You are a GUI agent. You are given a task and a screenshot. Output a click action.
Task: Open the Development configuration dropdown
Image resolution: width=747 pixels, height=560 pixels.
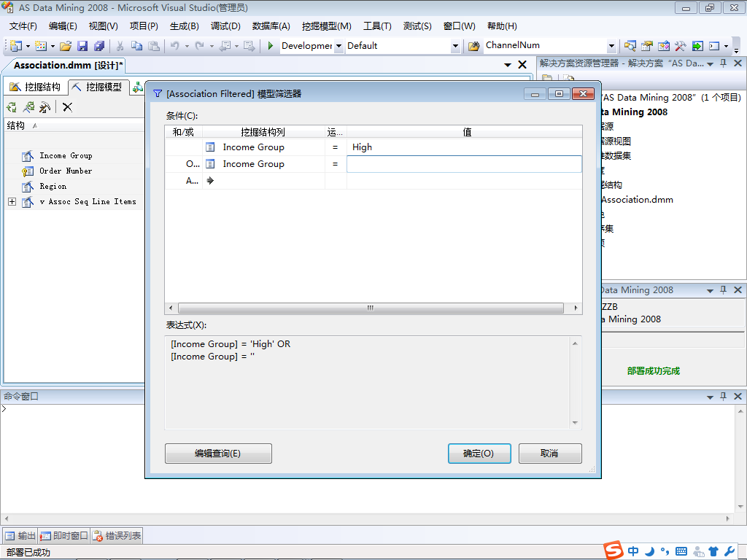click(338, 46)
